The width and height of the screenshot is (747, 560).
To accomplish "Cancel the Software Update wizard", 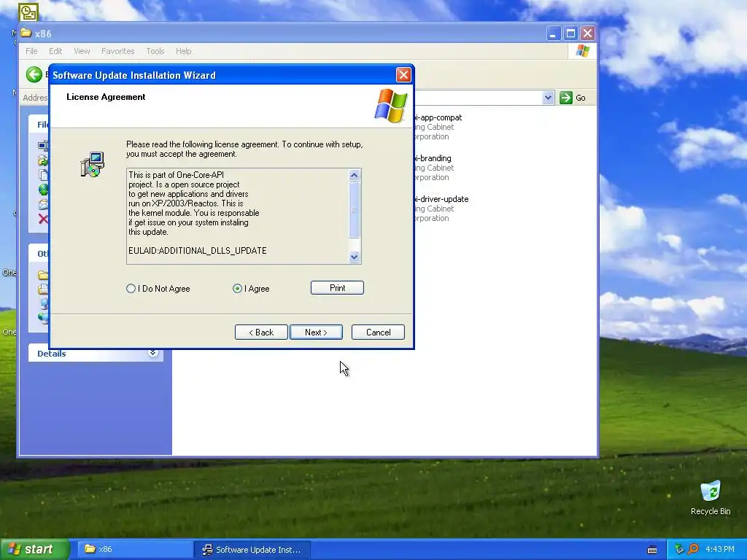I will click(x=378, y=332).
